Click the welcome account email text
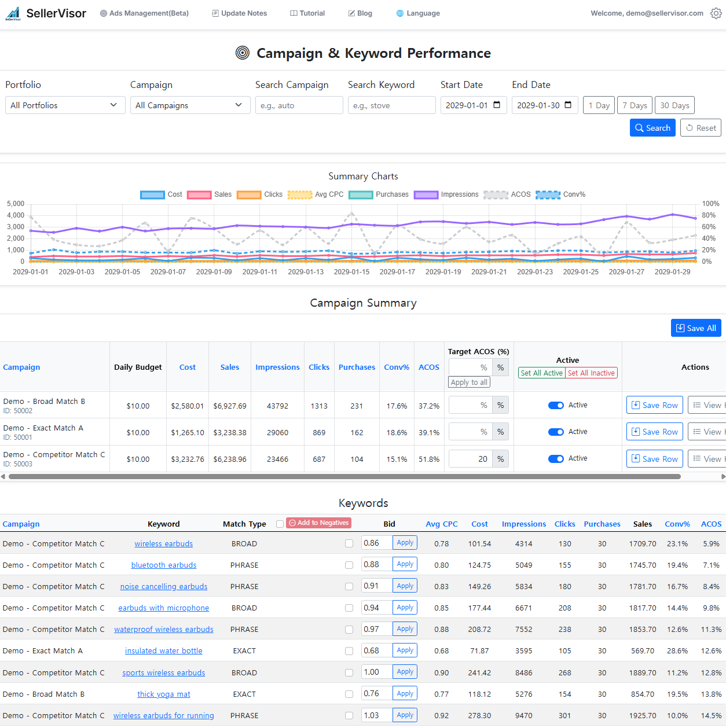The width and height of the screenshot is (726, 728). click(x=647, y=13)
